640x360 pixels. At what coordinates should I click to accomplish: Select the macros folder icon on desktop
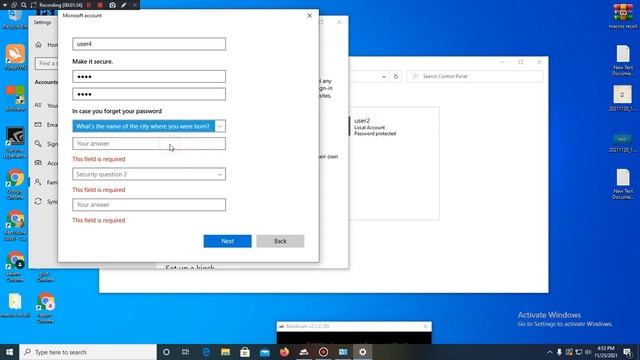click(x=15, y=305)
